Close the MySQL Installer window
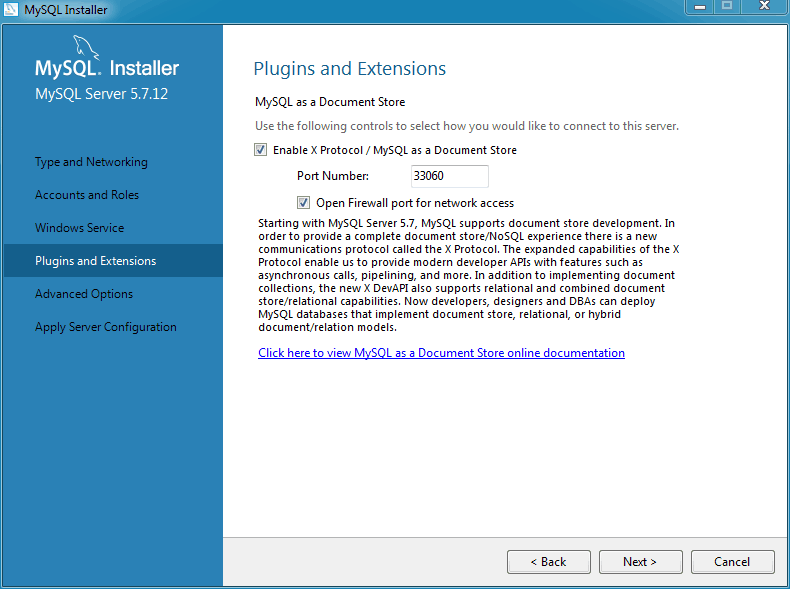 point(764,7)
